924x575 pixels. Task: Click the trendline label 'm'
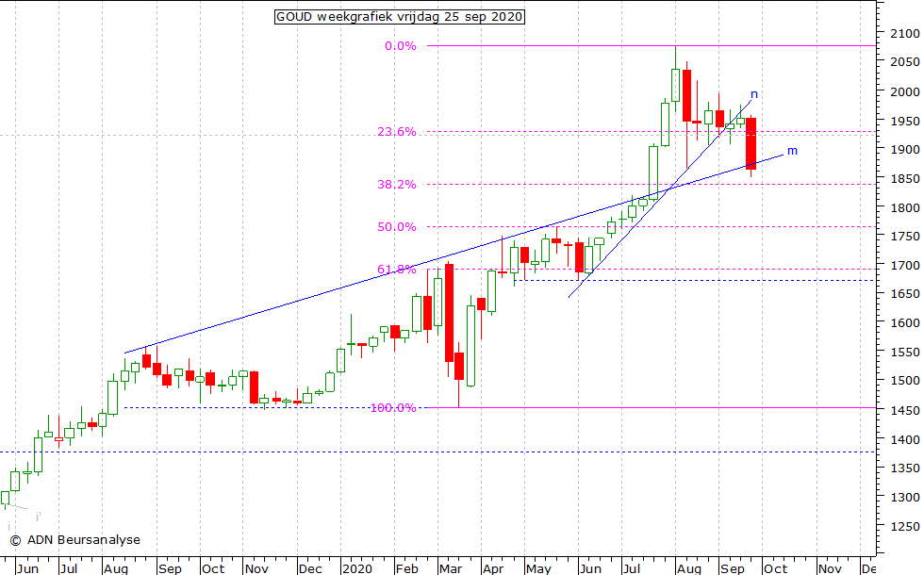click(792, 151)
